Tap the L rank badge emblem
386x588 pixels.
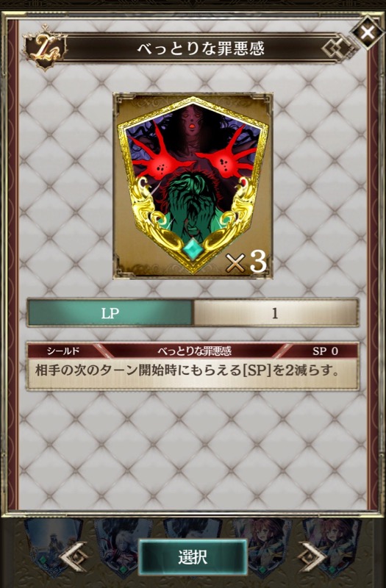[x=44, y=49]
